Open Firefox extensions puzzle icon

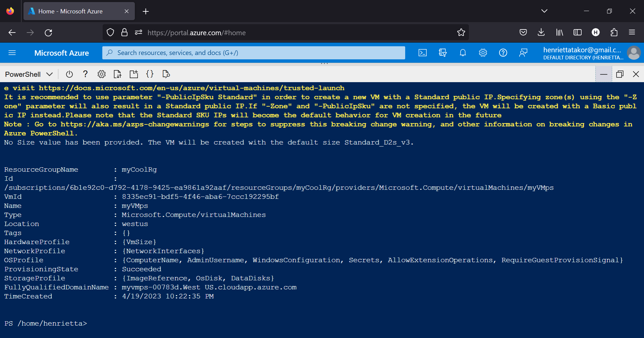(614, 33)
